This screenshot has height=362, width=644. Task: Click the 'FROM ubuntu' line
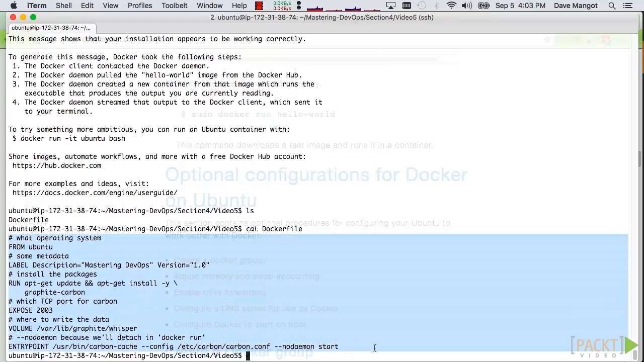(31, 247)
